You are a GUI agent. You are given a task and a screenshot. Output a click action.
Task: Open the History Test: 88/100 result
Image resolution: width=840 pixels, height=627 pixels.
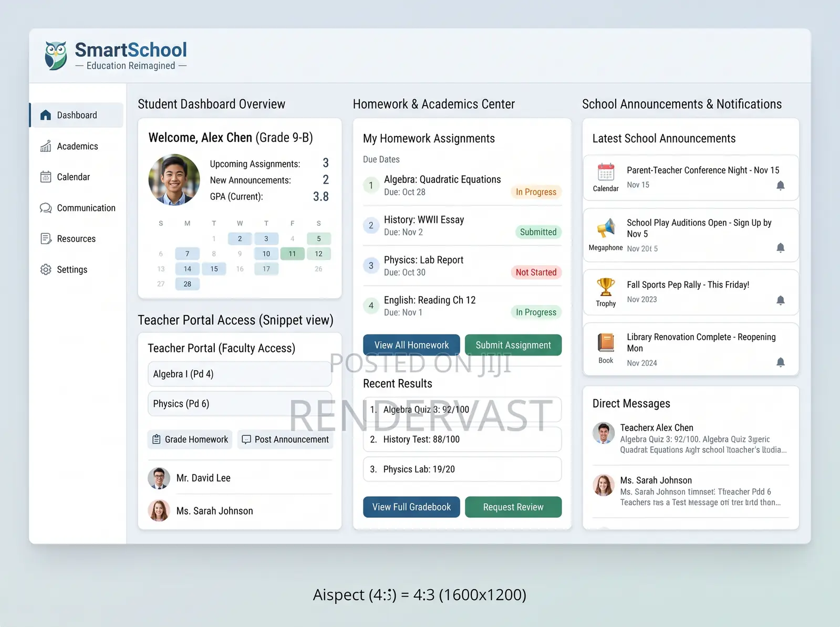462,440
